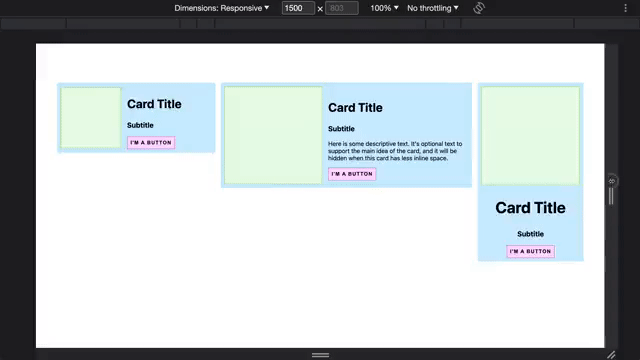Viewport: 640px width, 360px height.
Task: Open the 100% zoom dropdown
Action: [384, 8]
